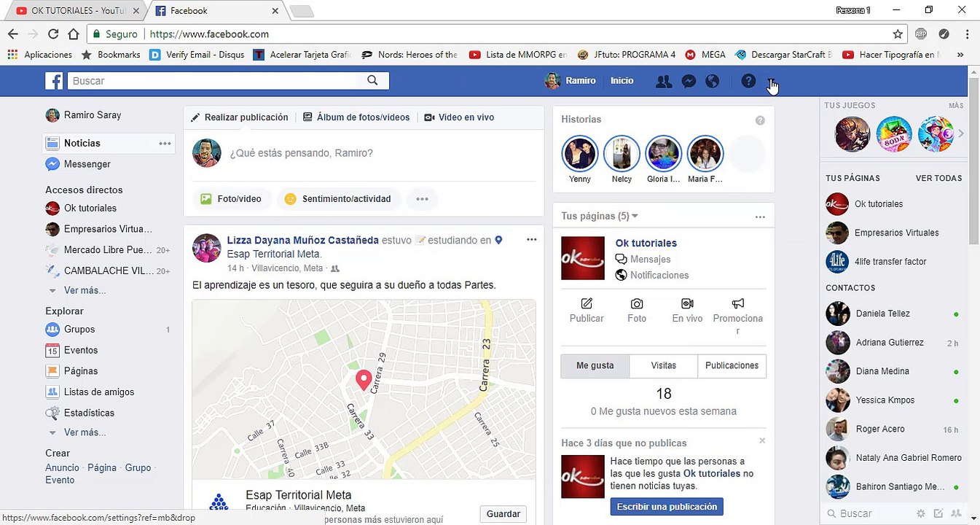Open notifications globe icon

(x=713, y=81)
